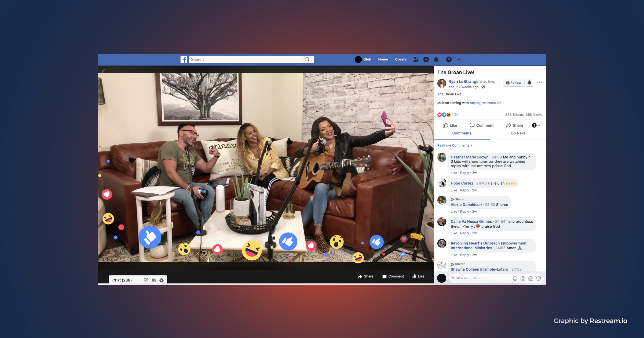
Task: Open the Oleh profile in the top bar
Action: click(363, 60)
